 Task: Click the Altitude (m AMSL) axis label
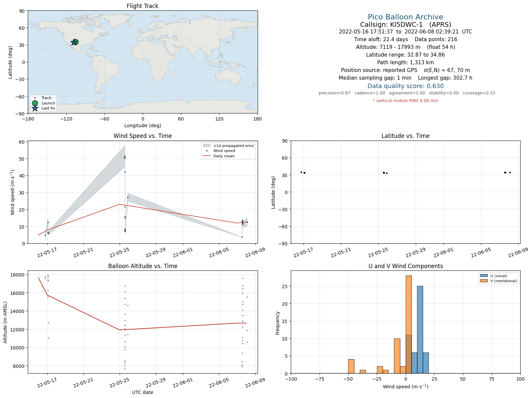click(5, 322)
